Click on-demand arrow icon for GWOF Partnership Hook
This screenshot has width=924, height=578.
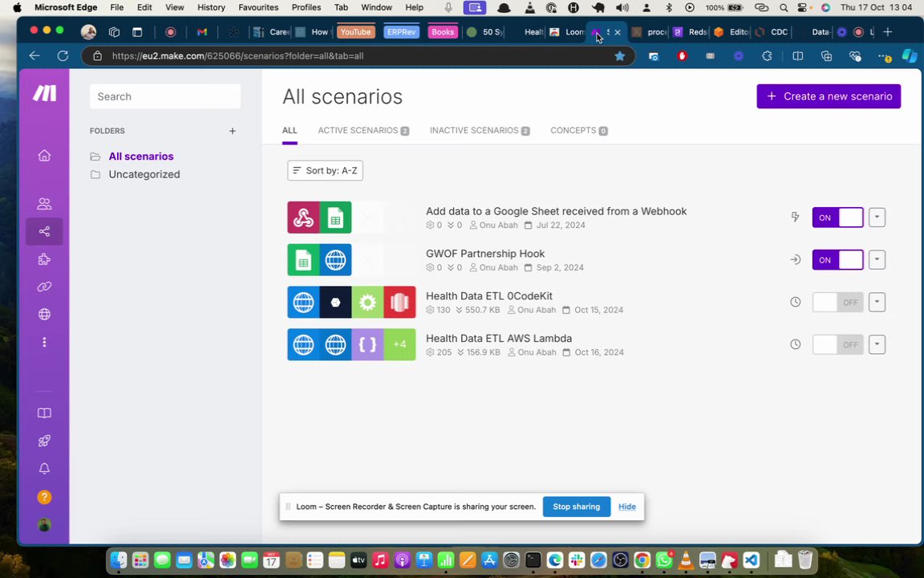coord(796,259)
